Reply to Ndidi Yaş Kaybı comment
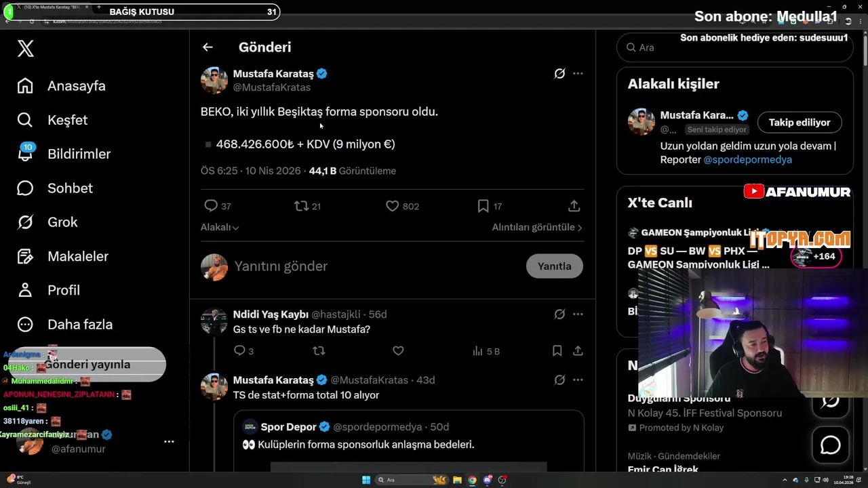This screenshot has width=868, height=488. tap(243, 350)
